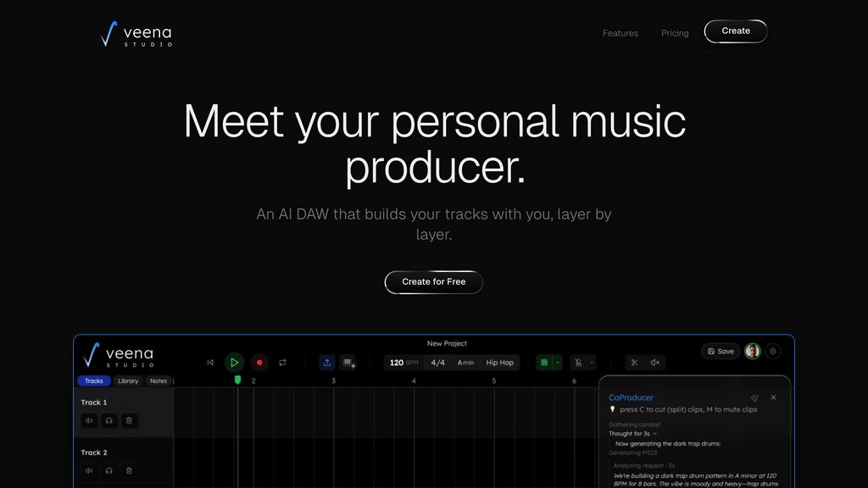Open the Amin key selector

(465, 363)
